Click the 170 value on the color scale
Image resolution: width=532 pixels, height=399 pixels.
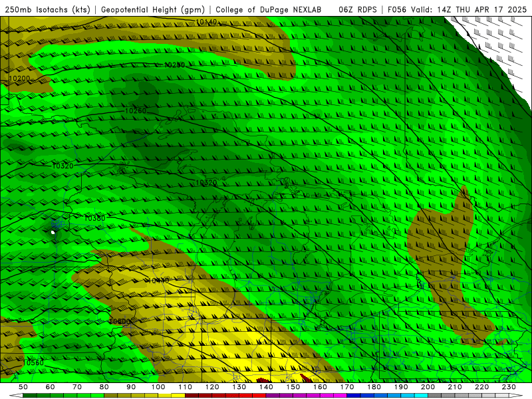click(x=346, y=387)
